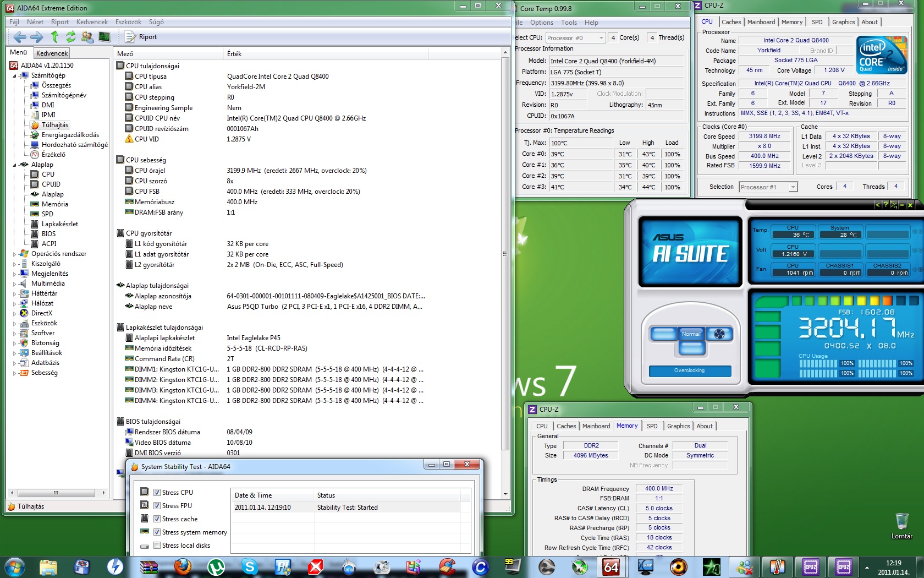Click the AI Suite Fan row next arrow
Viewport: 924px width, 578px height.
[921, 270]
